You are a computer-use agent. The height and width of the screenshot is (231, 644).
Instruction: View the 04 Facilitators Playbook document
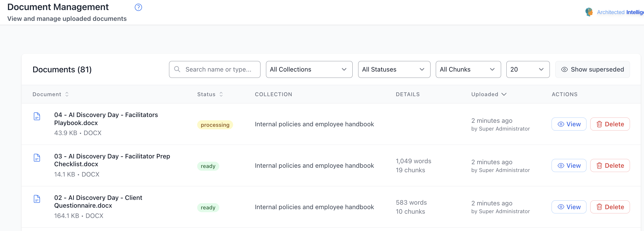point(569,124)
